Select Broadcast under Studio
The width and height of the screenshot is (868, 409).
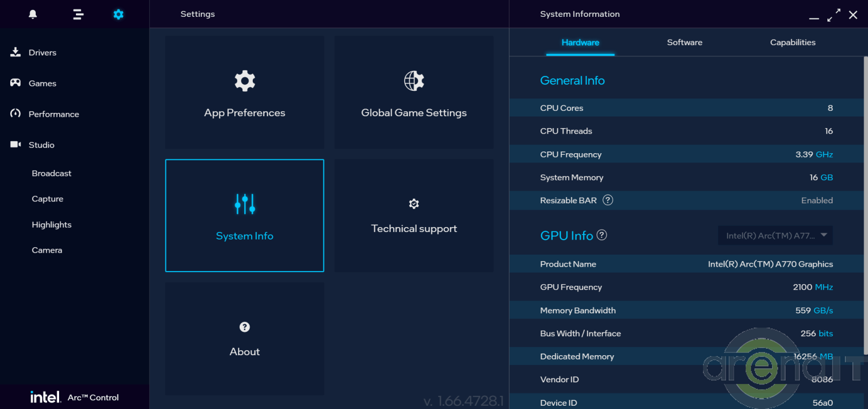[52, 173]
